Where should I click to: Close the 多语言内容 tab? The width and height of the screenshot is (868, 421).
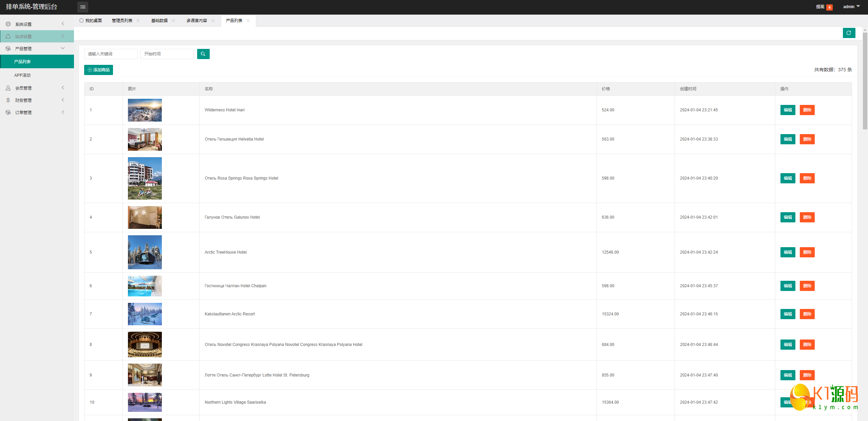point(213,21)
